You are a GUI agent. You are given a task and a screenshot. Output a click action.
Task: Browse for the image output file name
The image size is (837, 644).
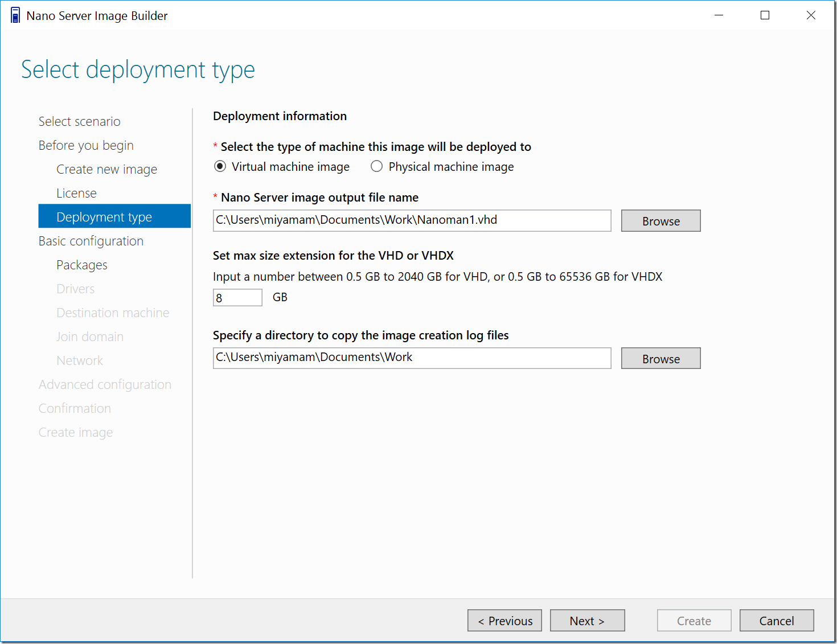(x=660, y=221)
